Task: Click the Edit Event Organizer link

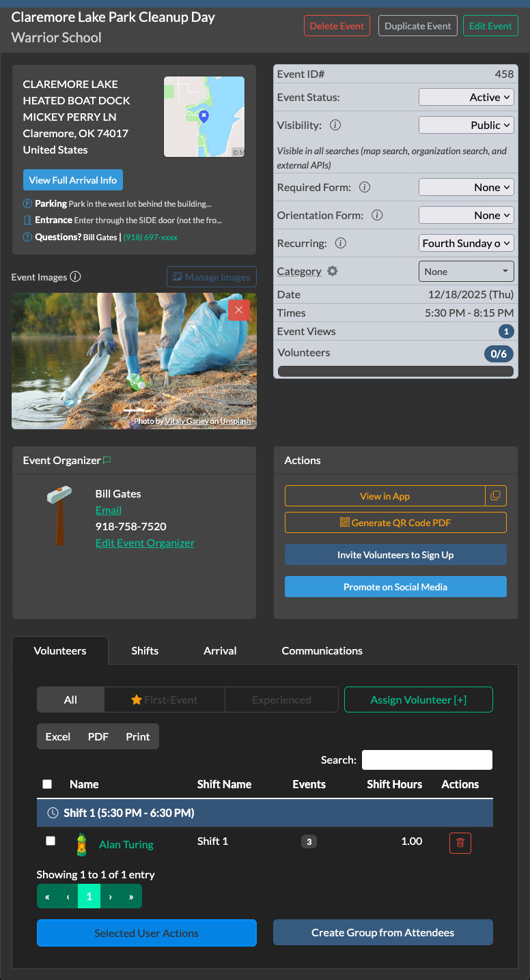Action: tap(145, 543)
